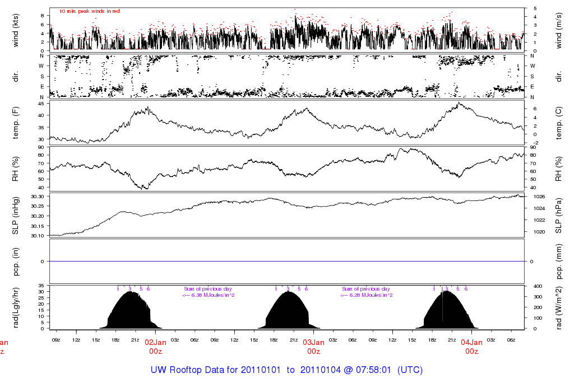This screenshot has height=392, width=574.
Task: Select the 'temp. (F)' axis label
Action: tap(16, 122)
